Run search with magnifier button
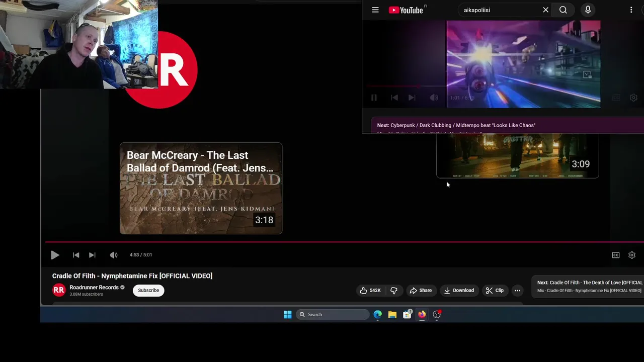644x362 pixels. pos(563,10)
